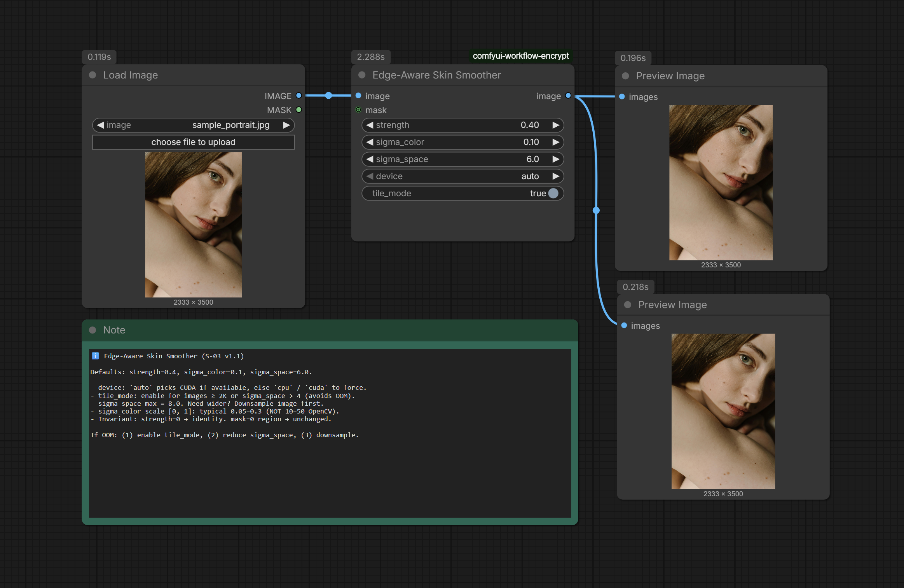Viewport: 904px width, 588px height.
Task: Switch device option with right arrow
Action: 556,176
